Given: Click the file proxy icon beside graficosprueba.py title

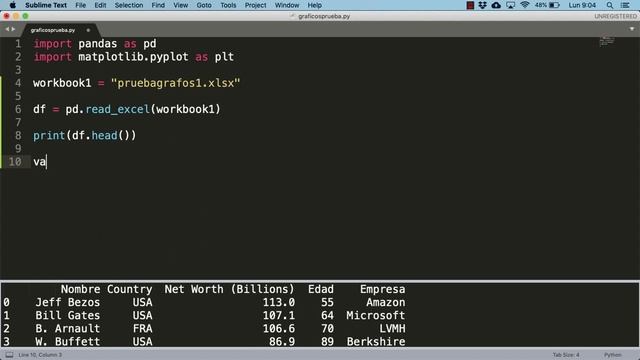Looking at the screenshot, I should coord(292,16).
